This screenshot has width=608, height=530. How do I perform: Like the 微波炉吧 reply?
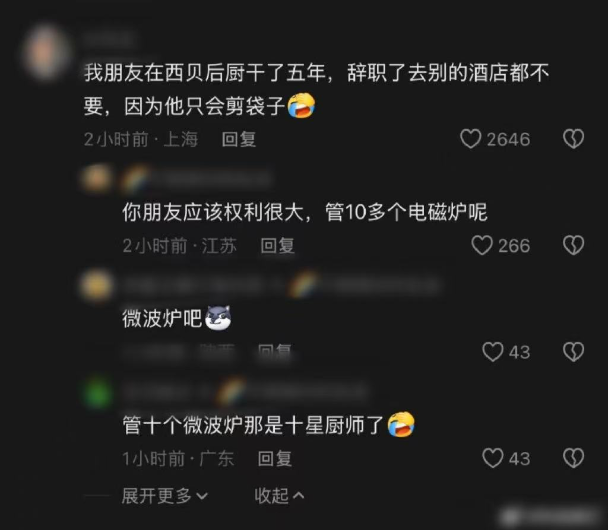pos(492,352)
